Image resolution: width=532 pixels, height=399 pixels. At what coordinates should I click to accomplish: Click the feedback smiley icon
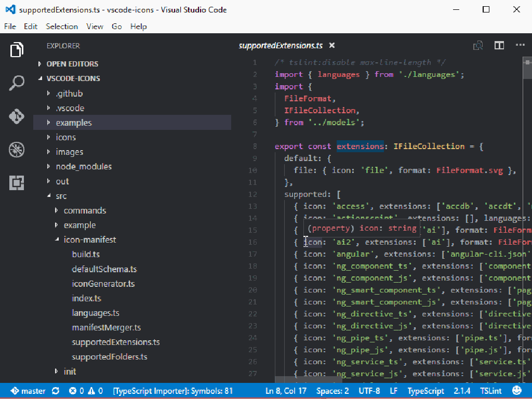(517, 391)
